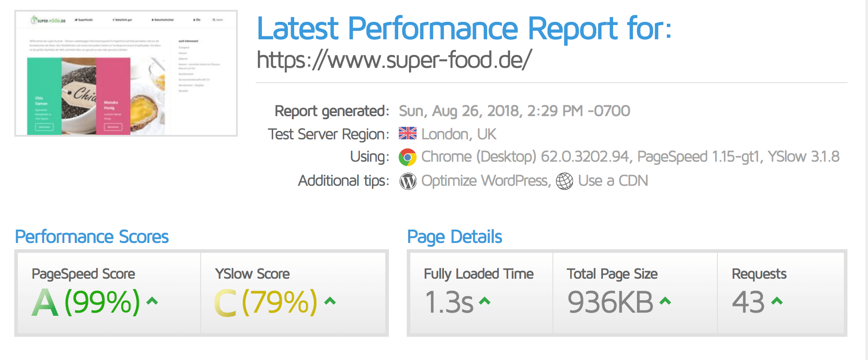Click the Performance Scores heading
Image resolution: width=868 pixels, height=360 pixels.
click(92, 237)
